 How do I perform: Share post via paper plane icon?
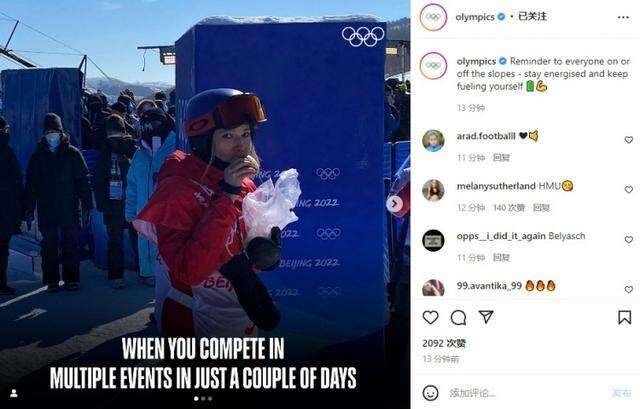(x=486, y=317)
